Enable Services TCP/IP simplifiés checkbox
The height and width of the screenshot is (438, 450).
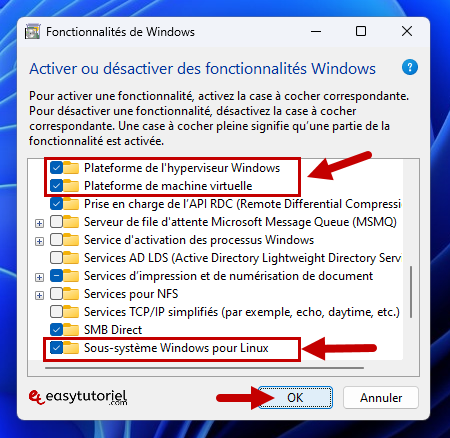tap(56, 312)
